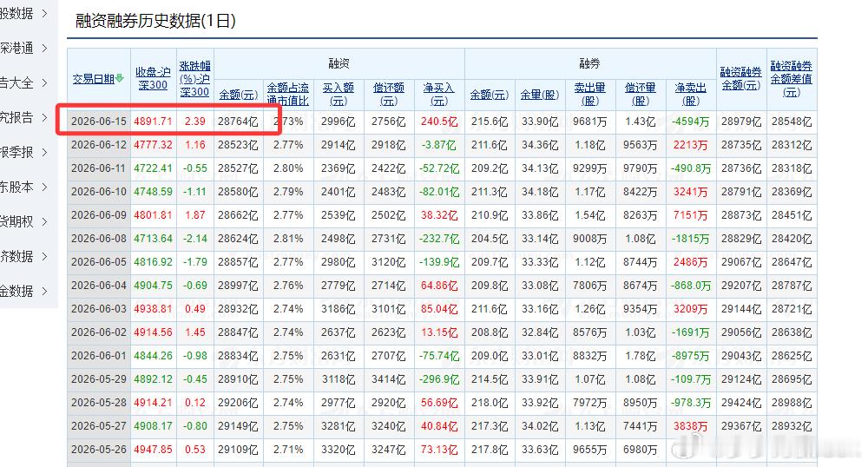Select date cell 2026-06-15
The width and height of the screenshot is (868, 467).
99,122
